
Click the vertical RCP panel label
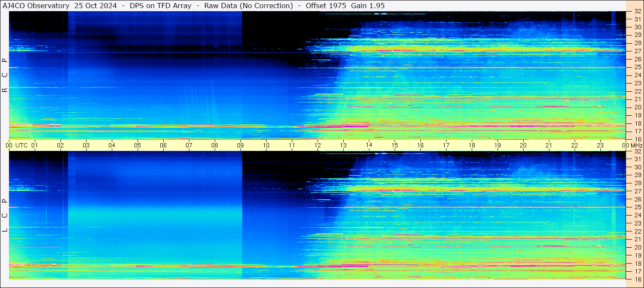(5, 76)
